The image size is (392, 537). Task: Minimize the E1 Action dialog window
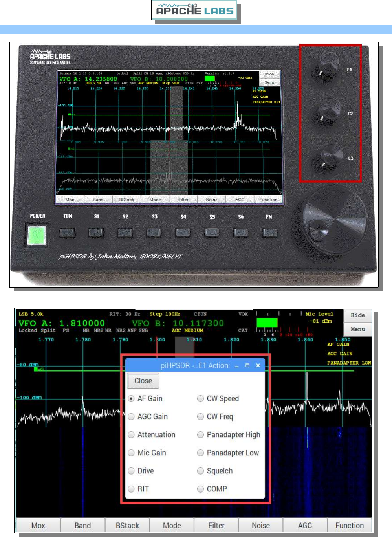pos(237,366)
